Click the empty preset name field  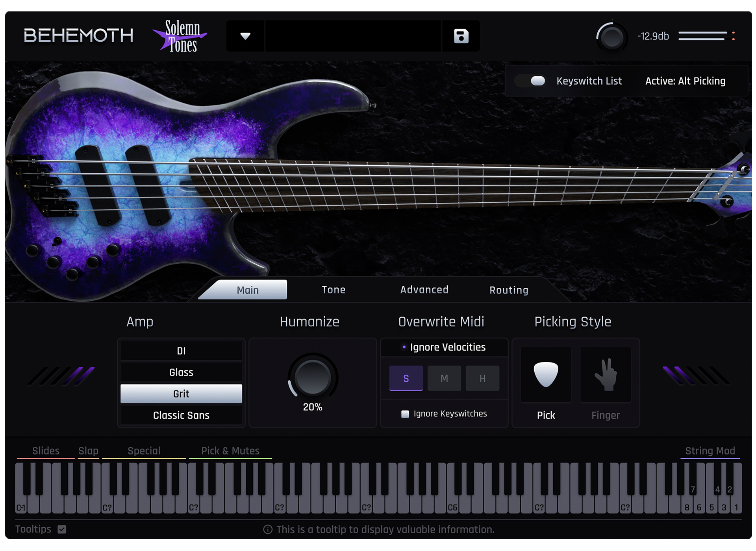coord(353,36)
